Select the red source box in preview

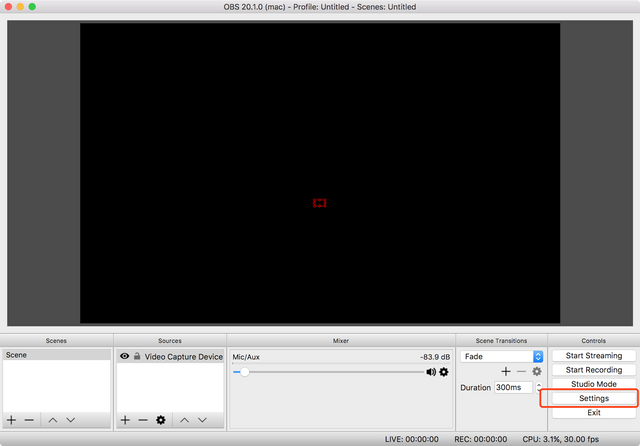[x=320, y=203]
